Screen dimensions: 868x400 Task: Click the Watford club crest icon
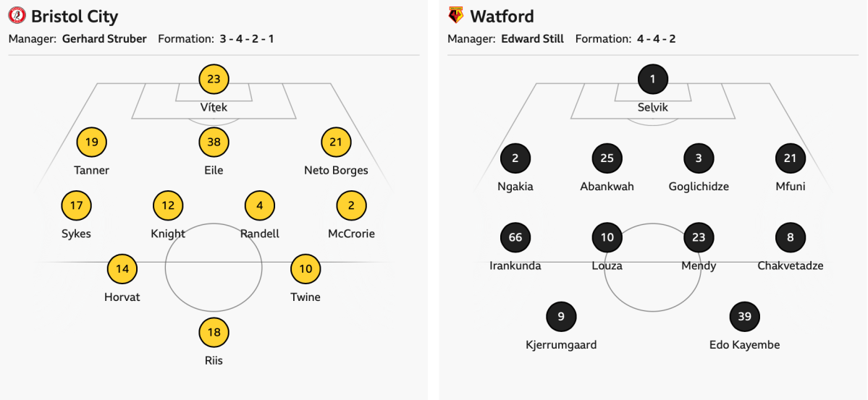click(x=456, y=16)
